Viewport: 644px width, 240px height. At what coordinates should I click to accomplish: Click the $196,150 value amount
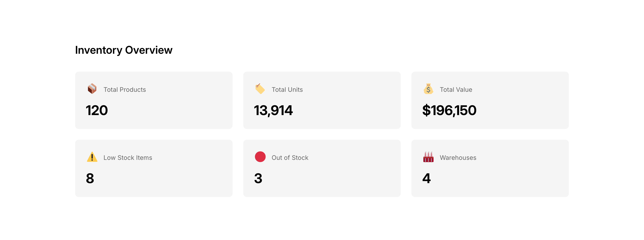click(449, 110)
